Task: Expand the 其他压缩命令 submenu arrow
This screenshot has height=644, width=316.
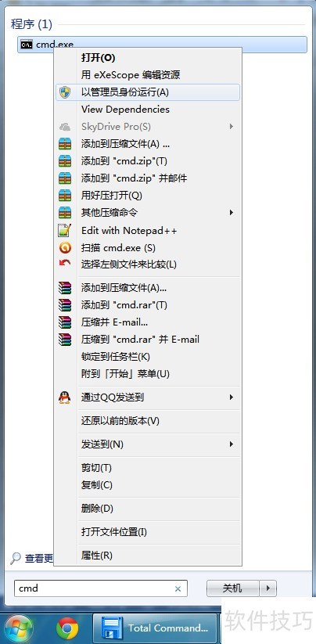Action: point(232,212)
